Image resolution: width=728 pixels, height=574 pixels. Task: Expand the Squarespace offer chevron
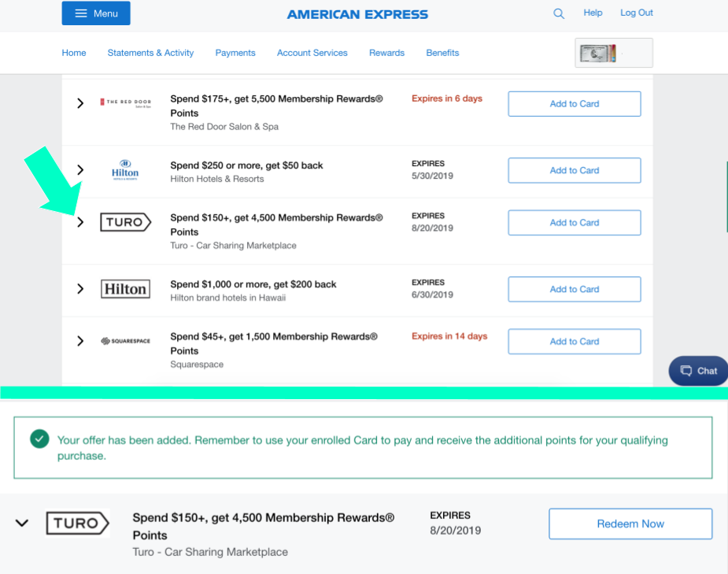click(80, 341)
